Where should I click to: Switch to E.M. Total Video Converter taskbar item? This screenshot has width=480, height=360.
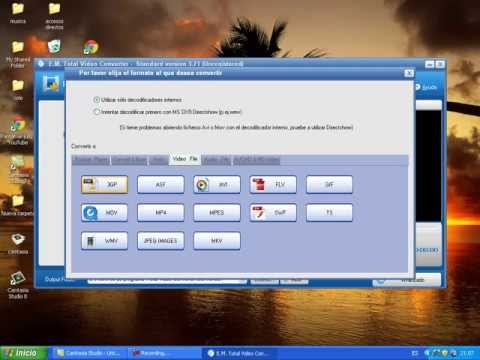(x=239, y=353)
